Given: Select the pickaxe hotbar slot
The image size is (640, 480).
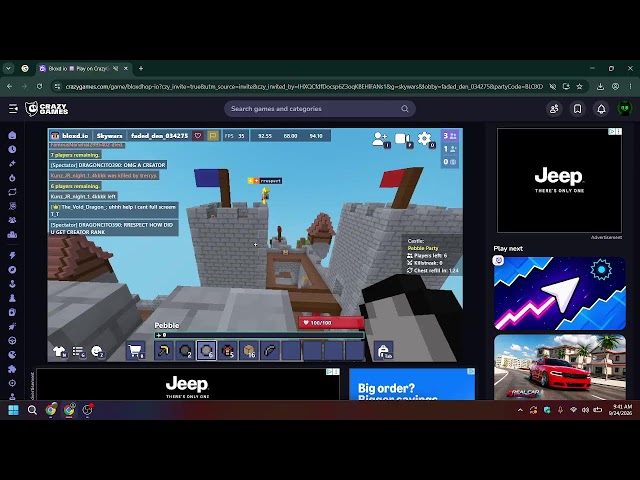Looking at the screenshot, I should point(164,351).
